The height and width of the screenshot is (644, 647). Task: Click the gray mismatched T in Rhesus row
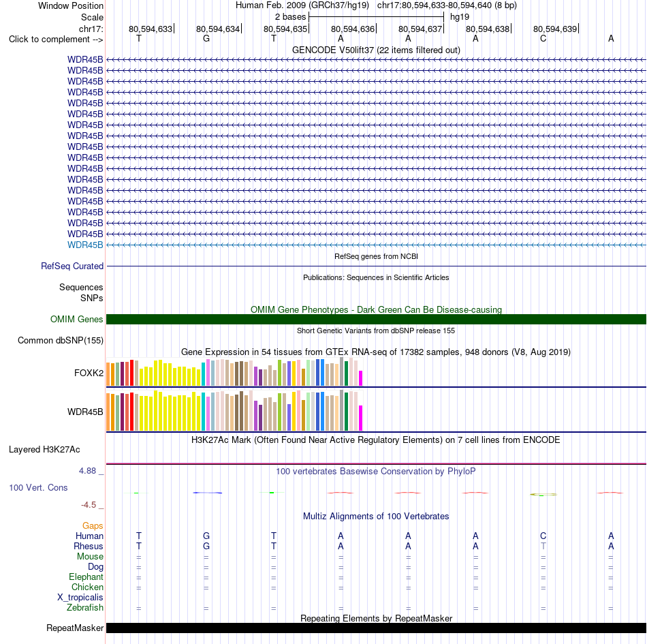click(543, 546)
